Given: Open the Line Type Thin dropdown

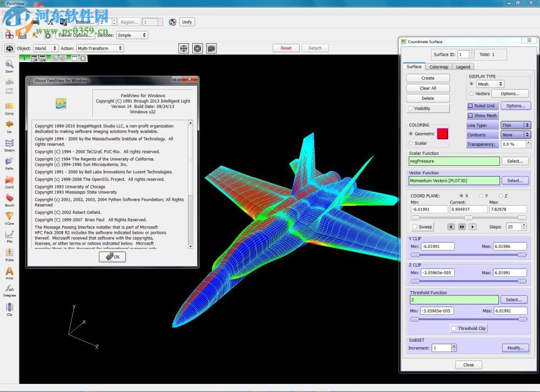Looking at the screenshot, I should pos(516,125).
